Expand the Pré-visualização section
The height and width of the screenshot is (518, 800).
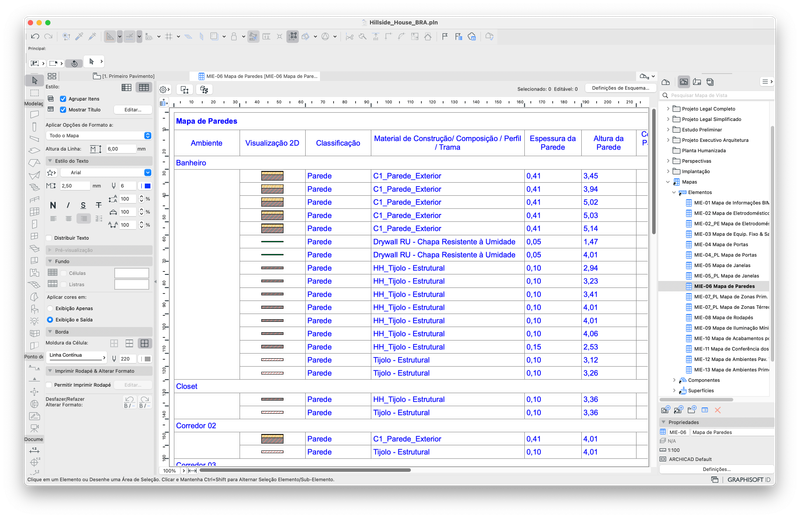[50, 250]
